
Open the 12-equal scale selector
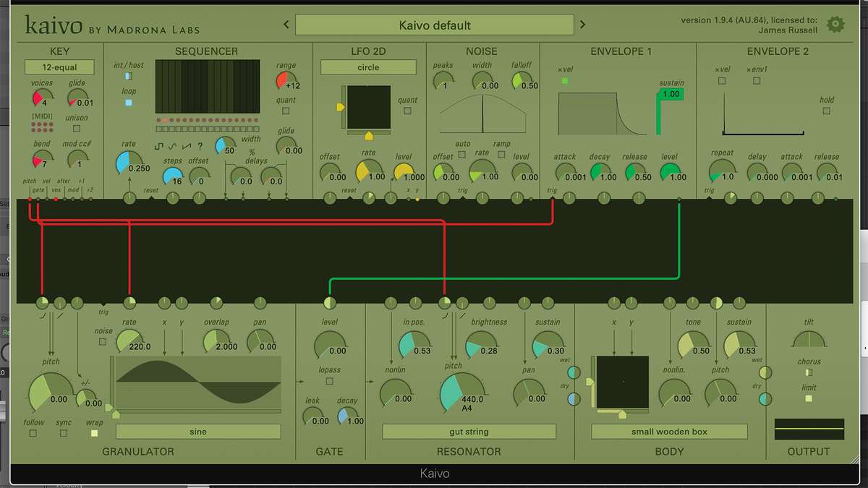[60, 67]
